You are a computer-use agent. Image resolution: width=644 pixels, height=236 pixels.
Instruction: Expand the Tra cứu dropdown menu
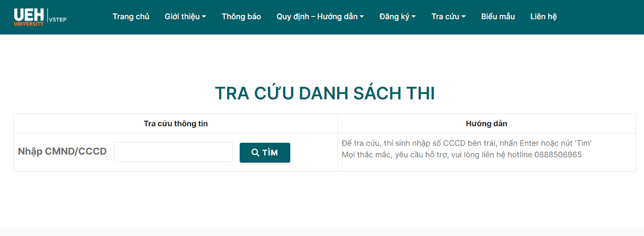pyautogui.click(x=448, y=16)
